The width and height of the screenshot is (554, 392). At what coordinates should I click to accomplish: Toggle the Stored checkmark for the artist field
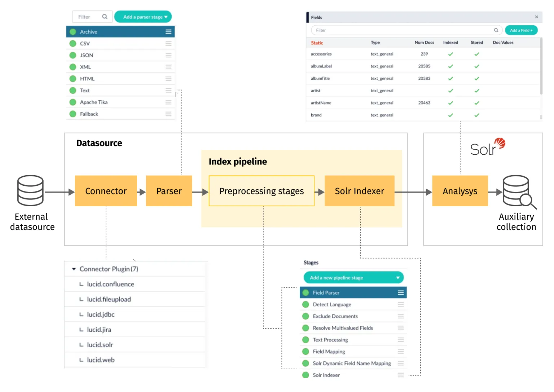click(476, 91)
